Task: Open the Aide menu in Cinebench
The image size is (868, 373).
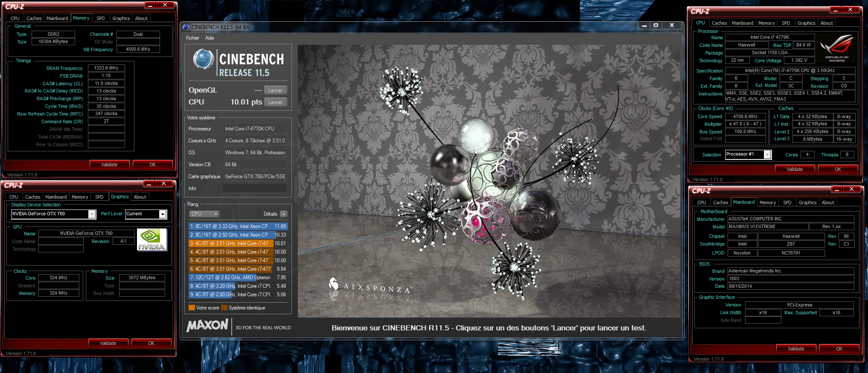Action: 210,38
